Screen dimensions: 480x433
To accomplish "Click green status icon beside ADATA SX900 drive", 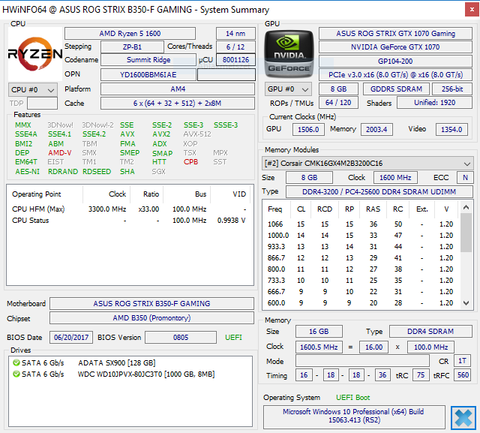I will coord(16,363).
